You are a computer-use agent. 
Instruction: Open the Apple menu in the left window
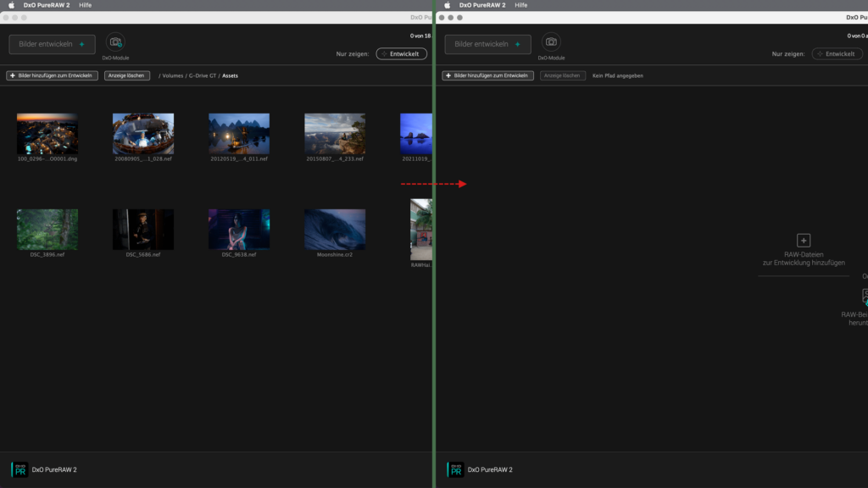coord(11,5)
